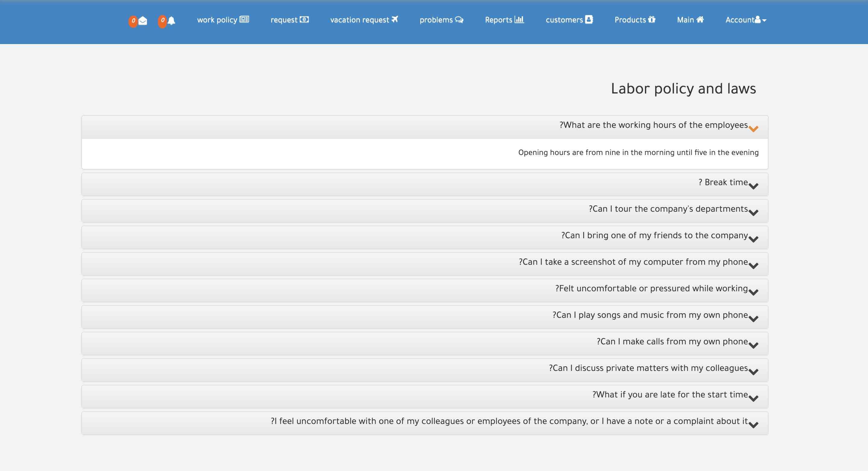This screenshot has height=471, width=868.
Task: Click 'What if you are late' question
Action: [x=670, y=395]
